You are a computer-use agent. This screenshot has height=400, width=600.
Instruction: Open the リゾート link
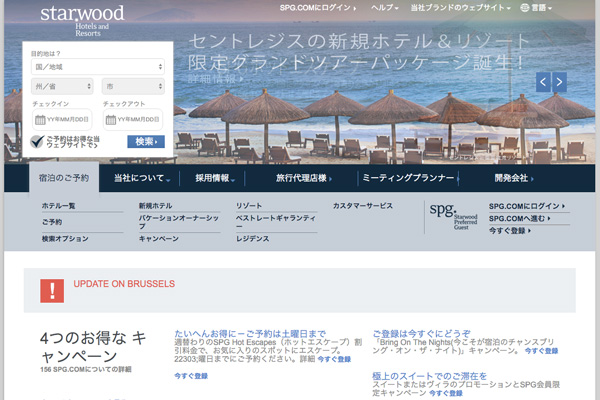[249, 206]
